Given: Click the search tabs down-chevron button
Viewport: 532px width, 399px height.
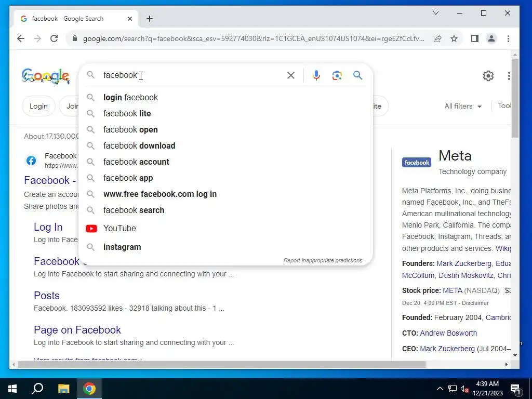Looking at the screenshot, I should point(436,13).
